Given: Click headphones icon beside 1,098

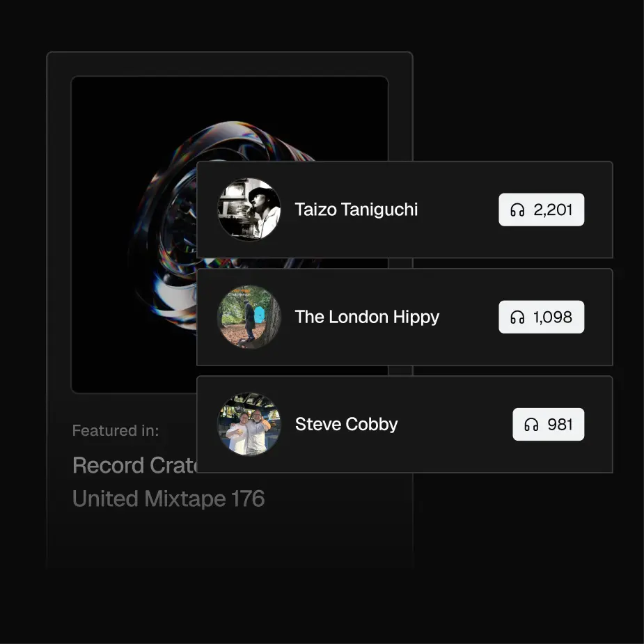Looking at the screenshot, I should click(x=517, y=317).
